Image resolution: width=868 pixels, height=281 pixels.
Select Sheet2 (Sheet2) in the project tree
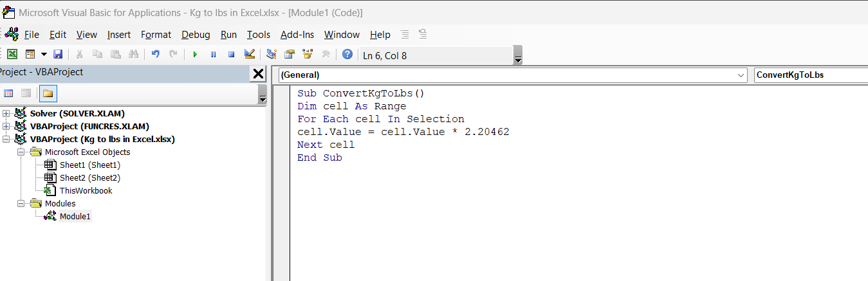(x=90, y=178)
